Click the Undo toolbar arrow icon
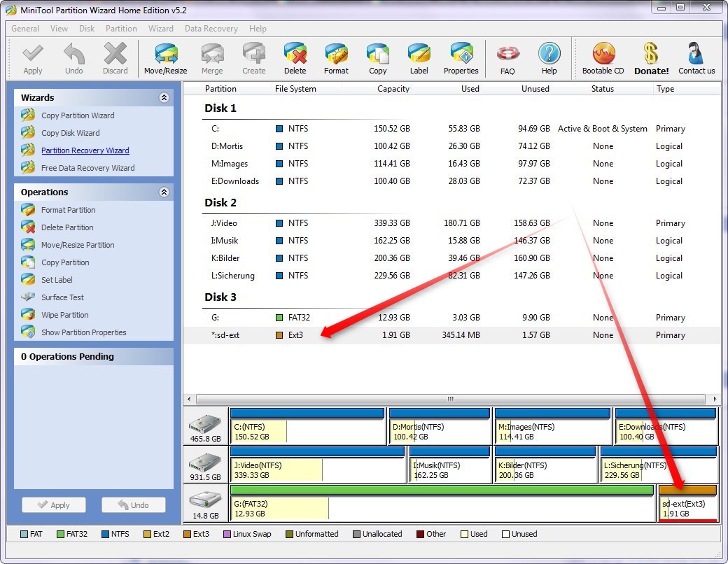This screenshot has width=728, height=564. coord(73,54)
